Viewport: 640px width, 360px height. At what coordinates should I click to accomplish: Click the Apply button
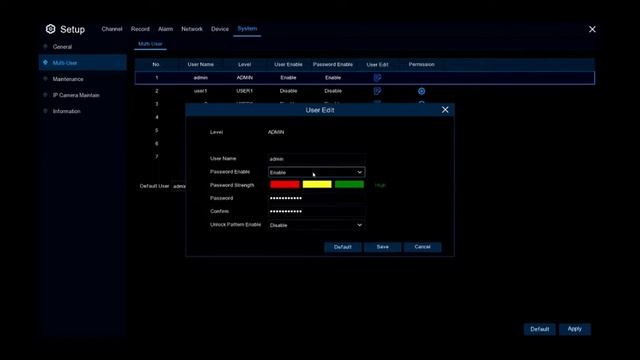[x=575, y=329]
